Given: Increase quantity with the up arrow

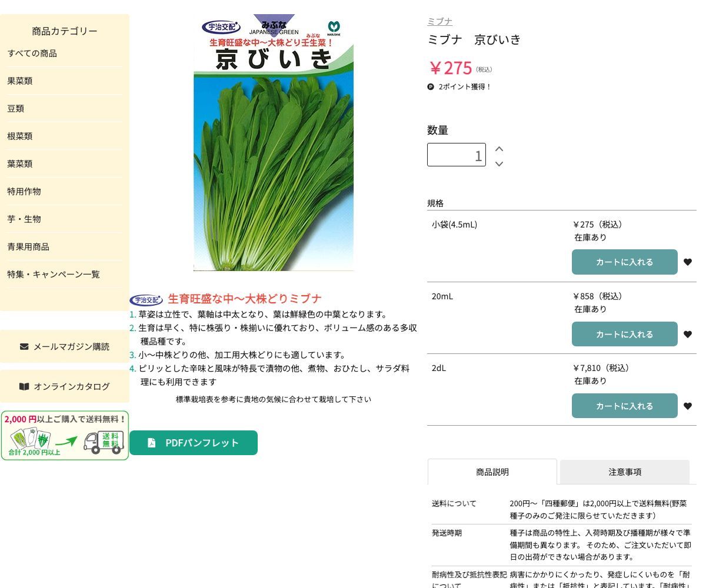Looking at the screenshot, I should tap(499, 149).
